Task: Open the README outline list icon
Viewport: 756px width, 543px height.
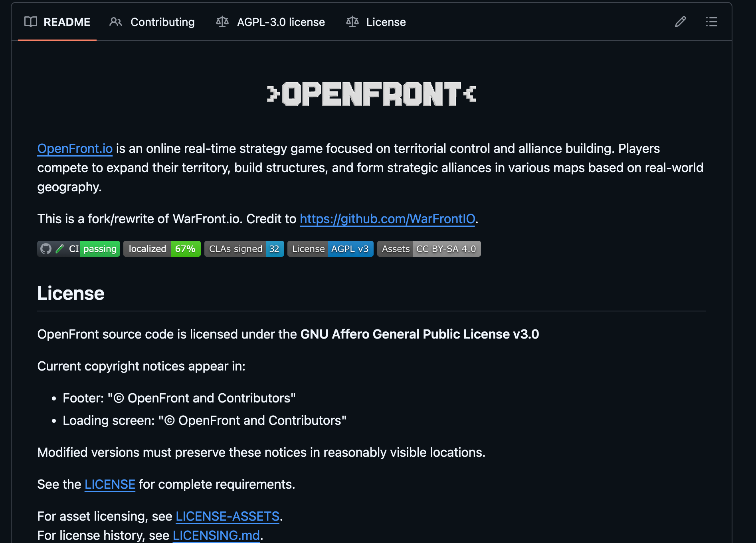Action: tap(711, 22)
